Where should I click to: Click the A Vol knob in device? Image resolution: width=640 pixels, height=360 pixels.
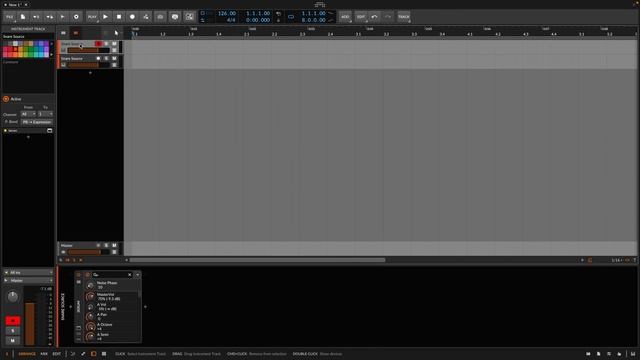click(90, 307)
